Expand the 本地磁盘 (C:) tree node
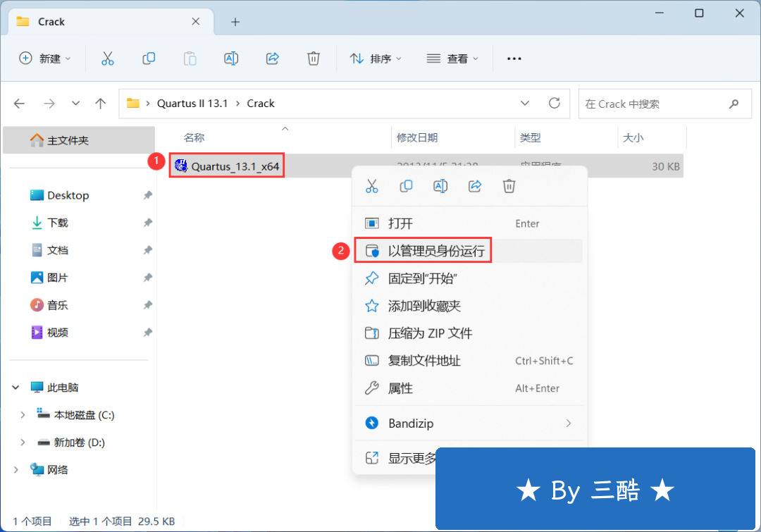This screenshot has width=761, height=532. pos(23,415)
